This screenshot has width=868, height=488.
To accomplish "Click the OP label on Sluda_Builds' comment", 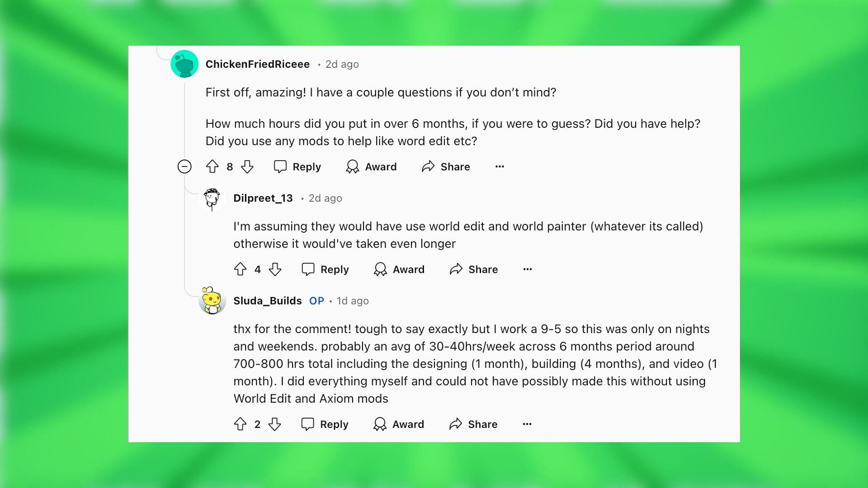I will click(316, 300).
